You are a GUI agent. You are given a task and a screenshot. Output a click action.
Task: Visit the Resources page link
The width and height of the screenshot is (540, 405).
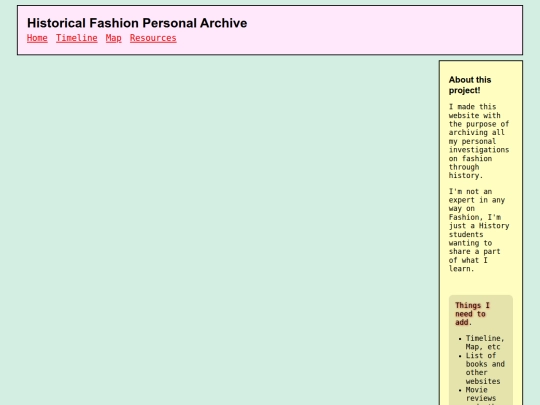pos(153,38)
